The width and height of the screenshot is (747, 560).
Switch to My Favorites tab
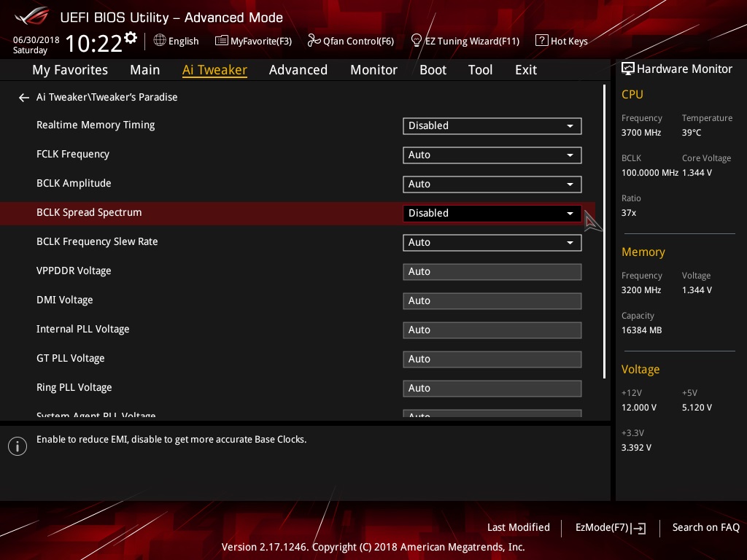[70, 70]
